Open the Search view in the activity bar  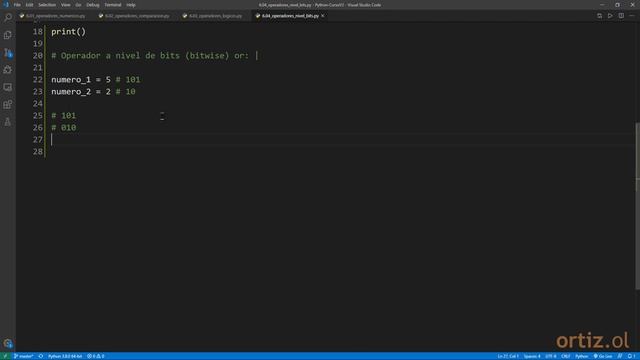(x=8, y=18)
